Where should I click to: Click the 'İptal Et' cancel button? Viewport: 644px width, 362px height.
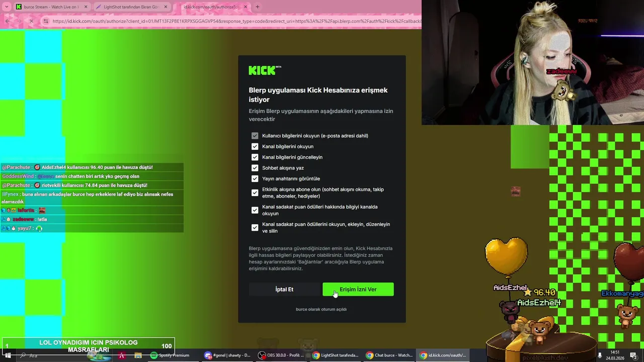pos(284,289)
